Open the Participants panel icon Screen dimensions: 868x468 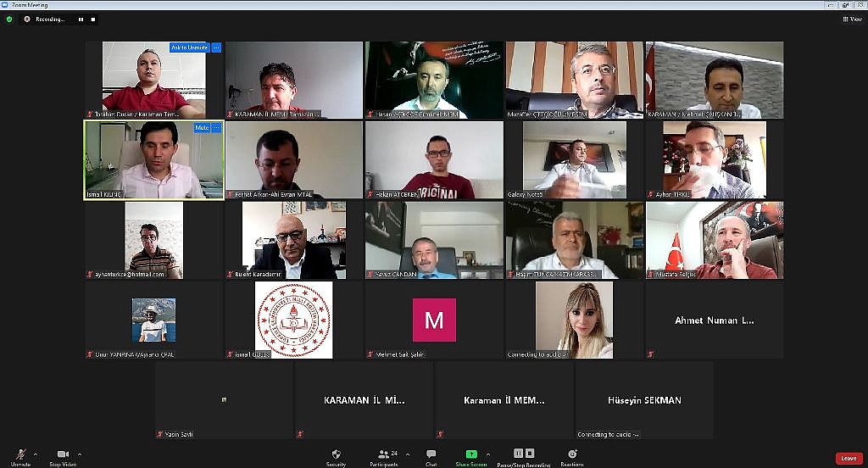[x=383, y=454]
